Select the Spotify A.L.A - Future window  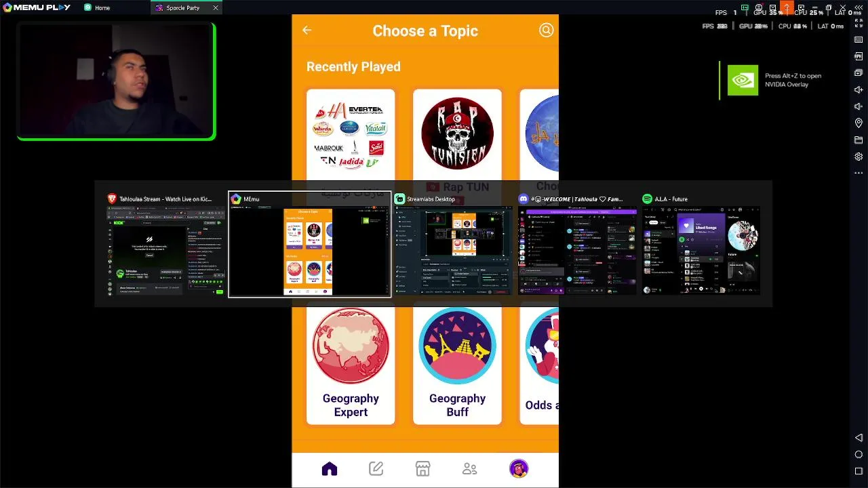[x=701, y=245]
